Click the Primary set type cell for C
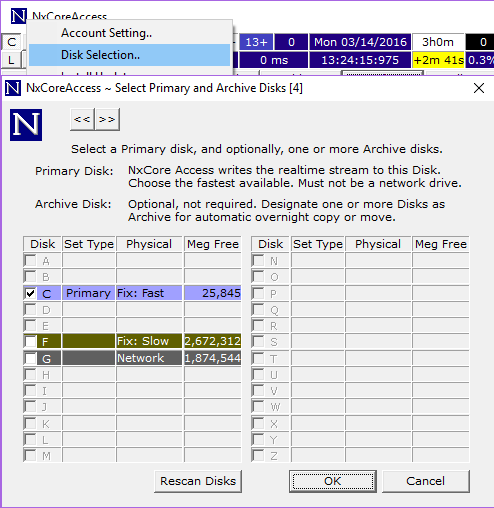Viewport: 494px width, 508px height. [89, 293]
